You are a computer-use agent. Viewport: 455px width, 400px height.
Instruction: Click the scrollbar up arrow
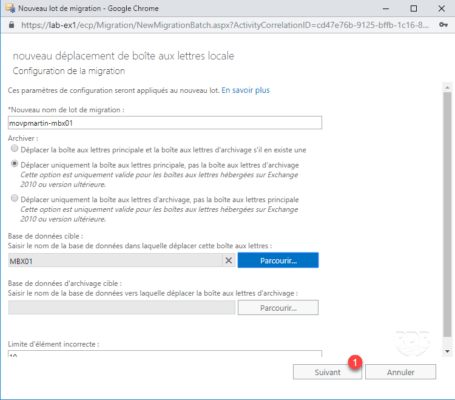[447, 87]
